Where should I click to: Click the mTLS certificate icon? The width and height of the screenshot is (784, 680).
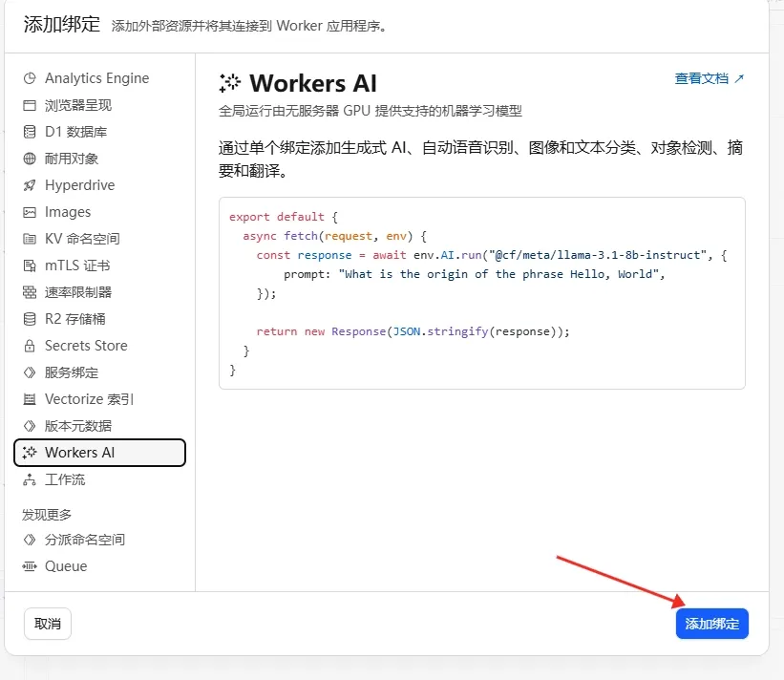(30, 266)
